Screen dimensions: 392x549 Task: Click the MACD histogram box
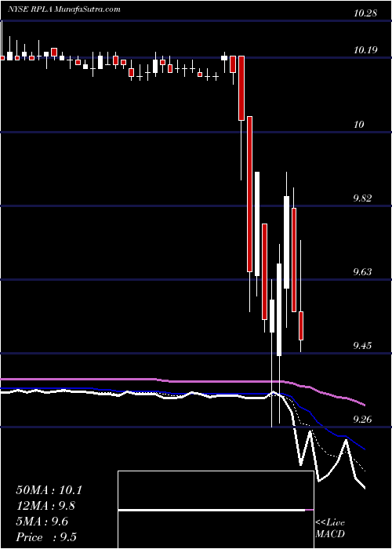click(216, 510)
